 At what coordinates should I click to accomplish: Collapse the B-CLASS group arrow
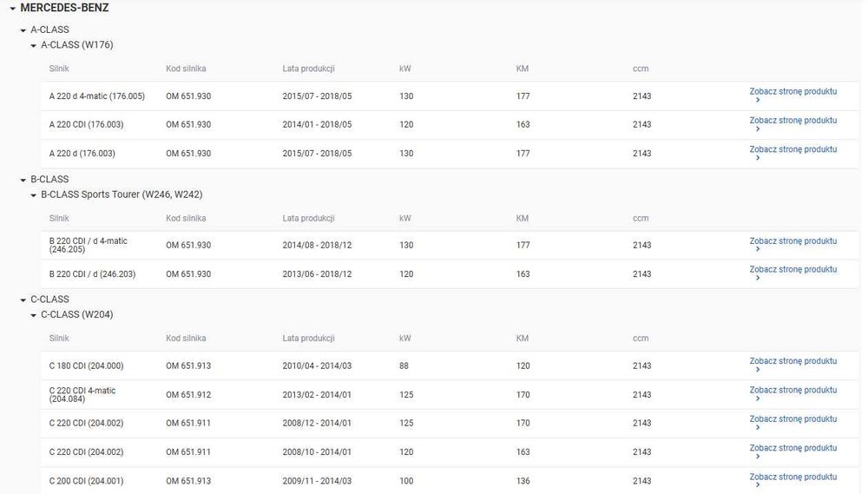click(23, 180)
